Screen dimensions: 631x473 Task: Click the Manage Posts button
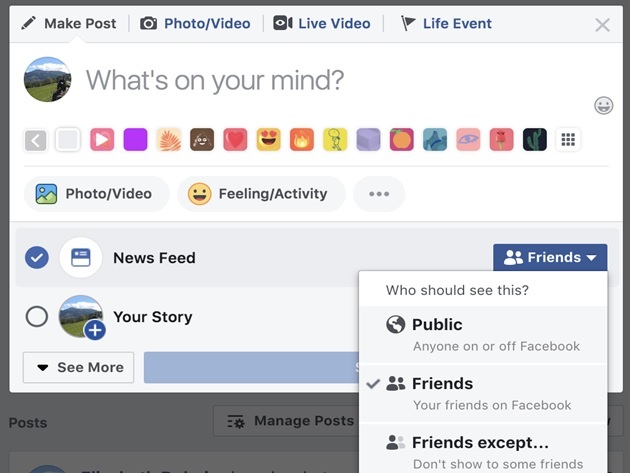point(290,421)
